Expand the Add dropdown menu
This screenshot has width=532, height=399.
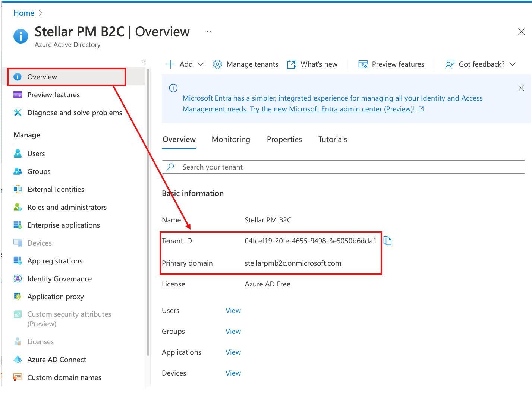(201, 64)
